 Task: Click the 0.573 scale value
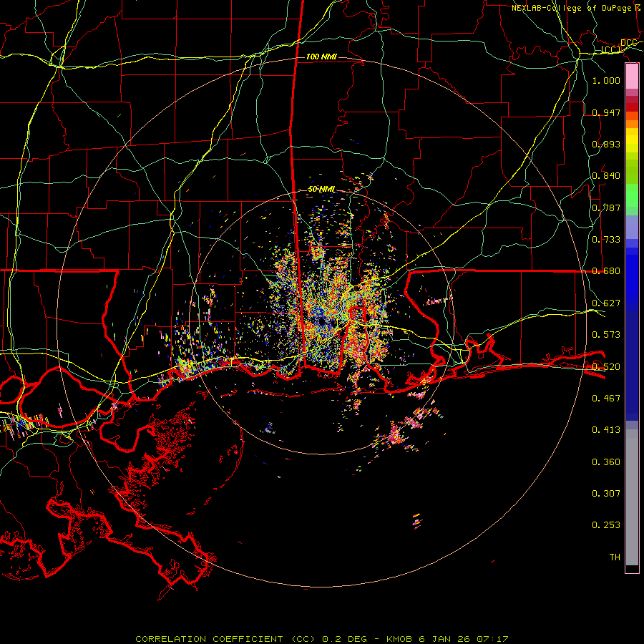tap(606, 335)
